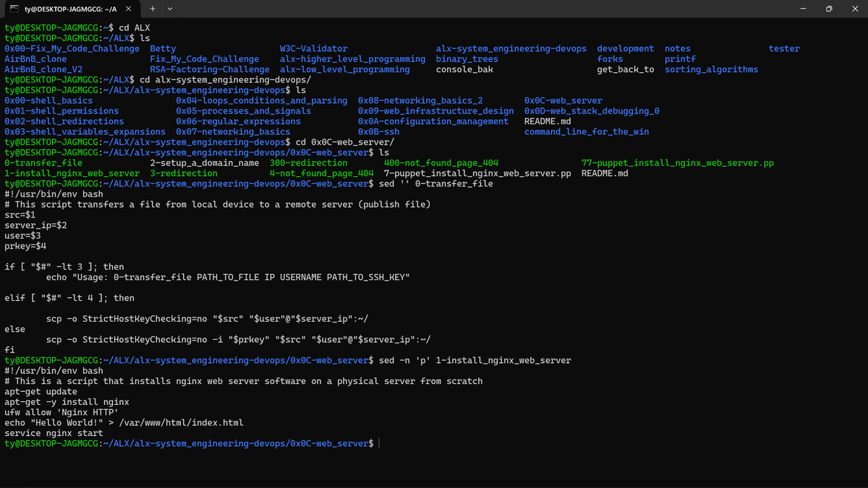Click the 0x0A-configuration_management directory name
This screenshot has height=488, width=868.
point(433,121)
